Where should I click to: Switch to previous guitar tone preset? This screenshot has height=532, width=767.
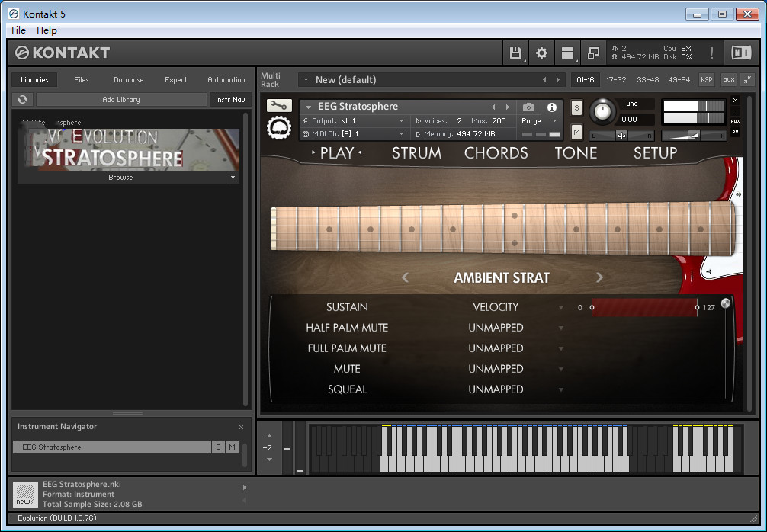tap(405, 277)
